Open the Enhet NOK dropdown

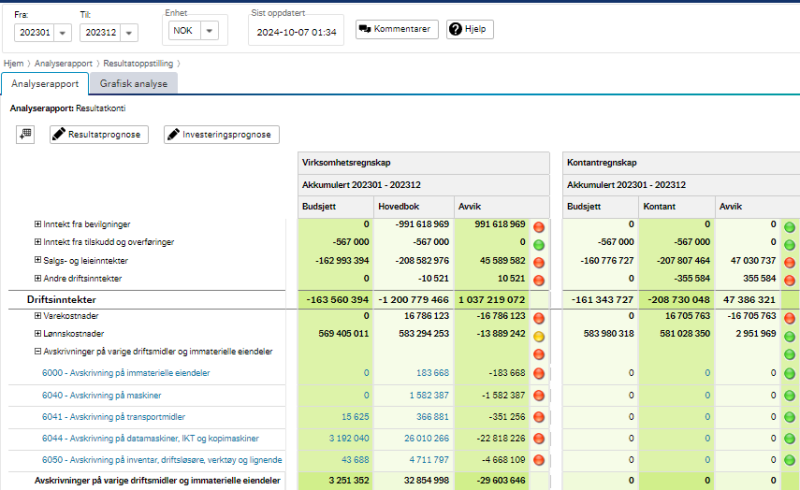pos(193,31)
